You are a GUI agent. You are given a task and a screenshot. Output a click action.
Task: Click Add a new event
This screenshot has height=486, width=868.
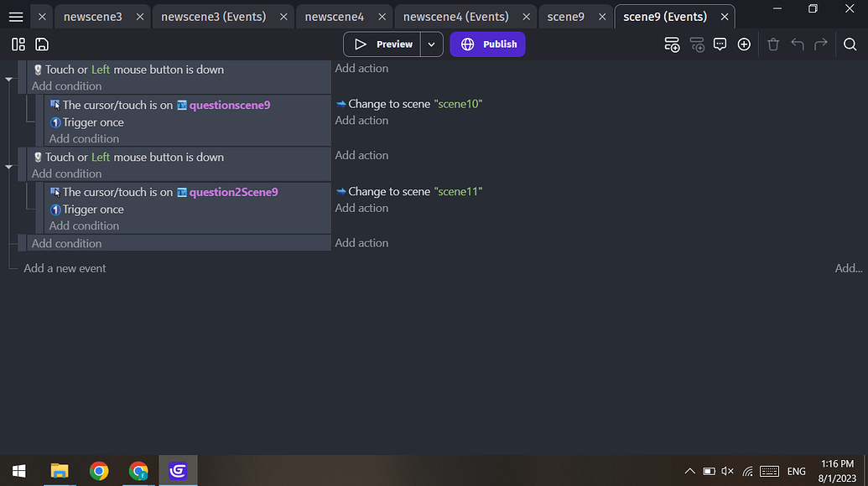tap(65, 268)
